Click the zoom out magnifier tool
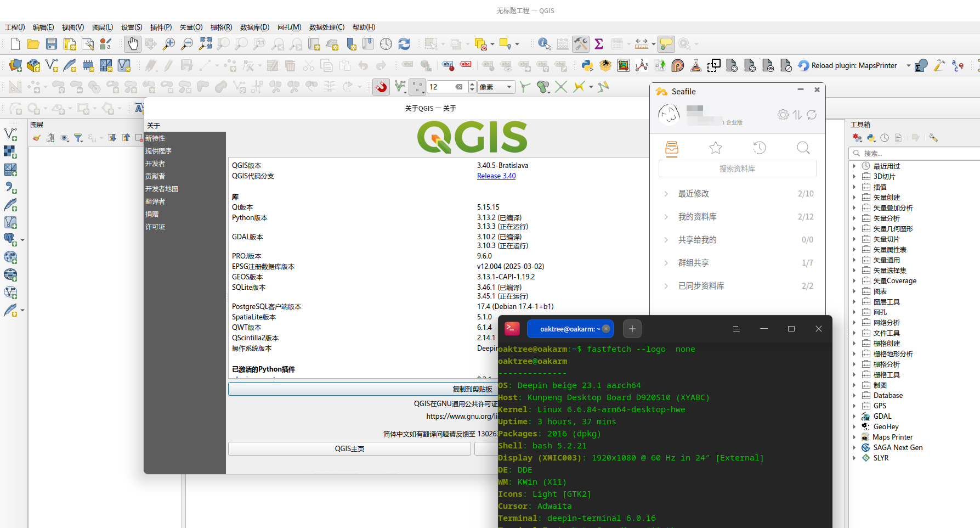The image size is (980, 528). coord(187,44)
